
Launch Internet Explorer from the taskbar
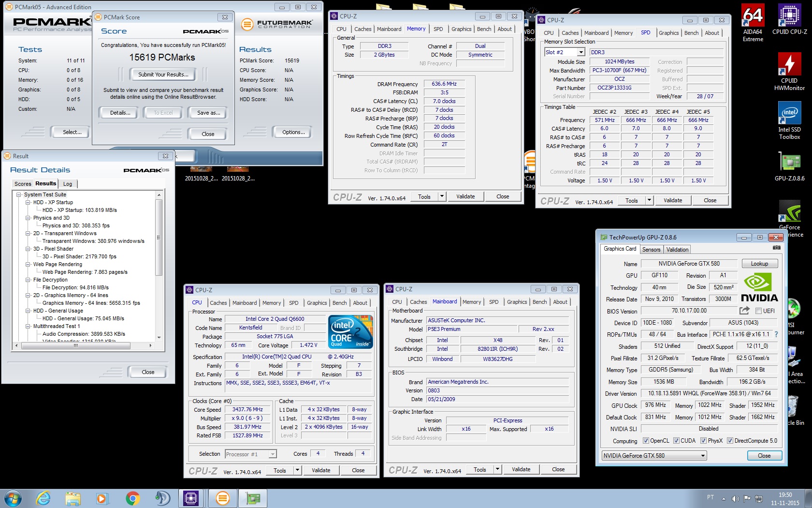tap(43, 498)
